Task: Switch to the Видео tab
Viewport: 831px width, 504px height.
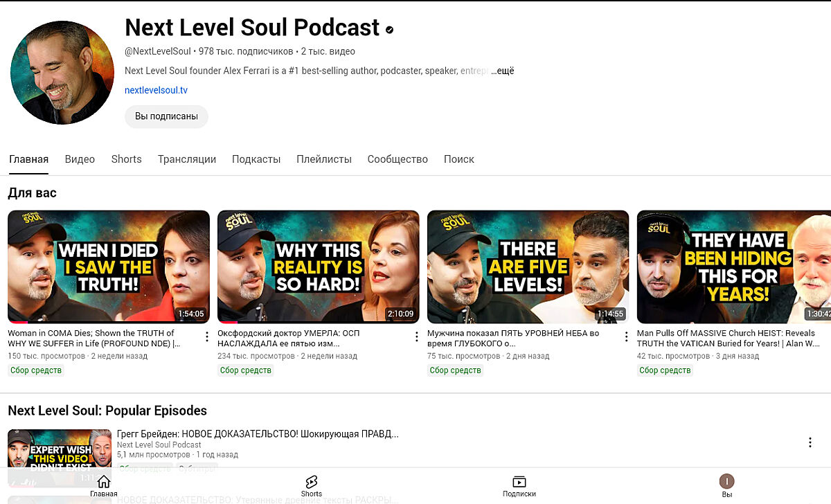Action: pos(80,159)
